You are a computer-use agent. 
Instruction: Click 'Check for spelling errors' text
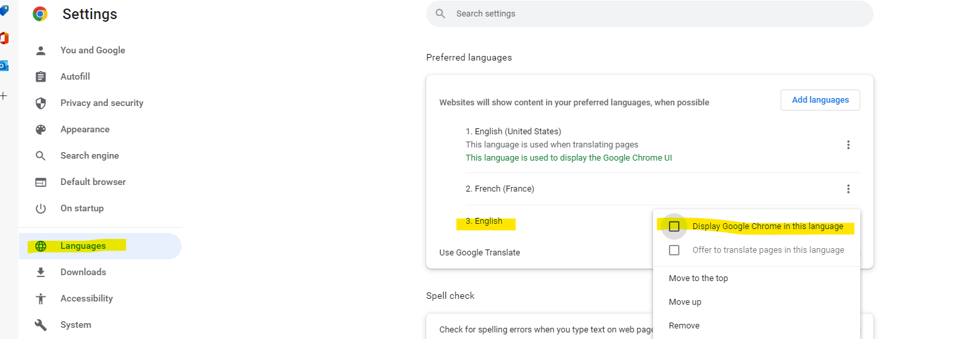[x=546, y=329]
